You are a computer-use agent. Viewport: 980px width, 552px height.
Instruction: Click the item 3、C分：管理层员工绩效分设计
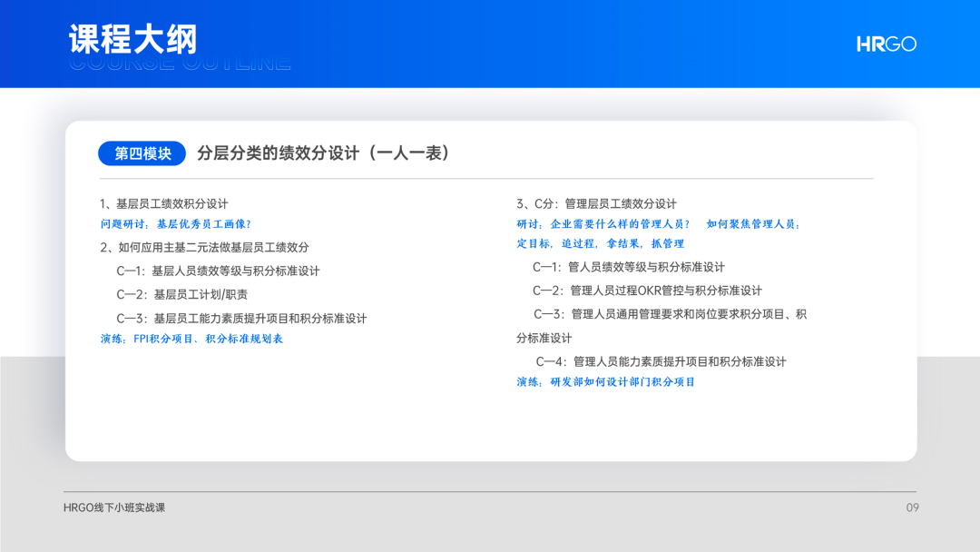(596, 203)
